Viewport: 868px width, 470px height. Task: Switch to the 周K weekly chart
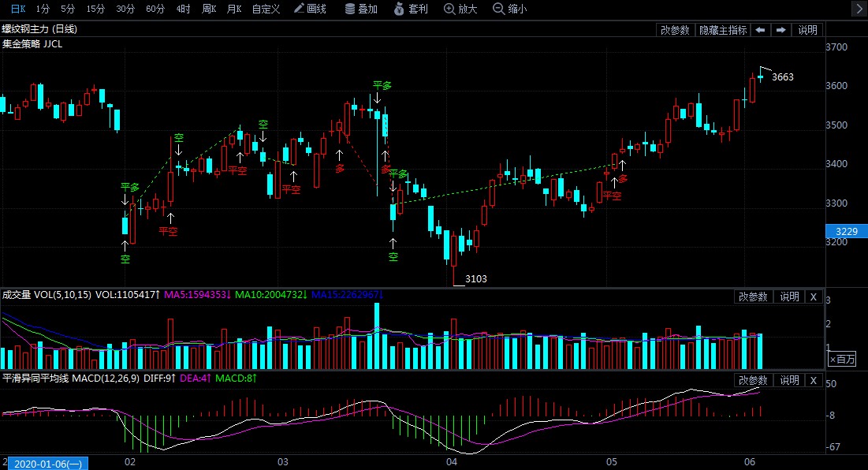pos(210,9)
